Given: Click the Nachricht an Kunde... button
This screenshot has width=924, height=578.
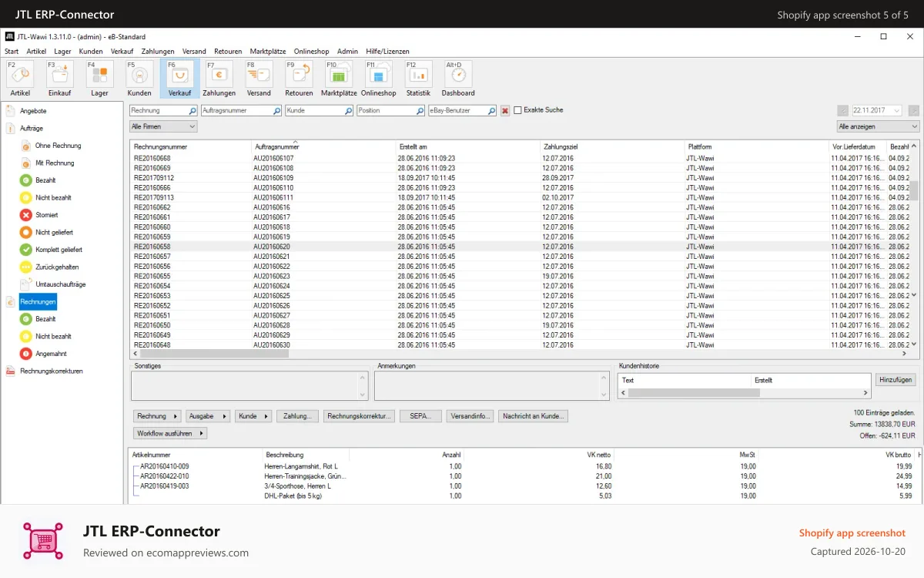Looking at the screenshot, I should click(534, 416).
